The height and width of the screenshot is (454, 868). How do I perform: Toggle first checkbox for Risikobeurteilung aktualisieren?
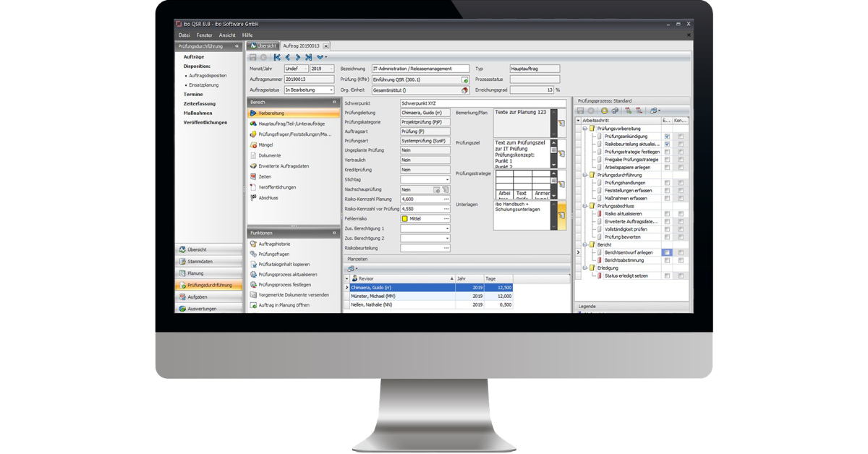pyautogui.click(x=667, y=144)
